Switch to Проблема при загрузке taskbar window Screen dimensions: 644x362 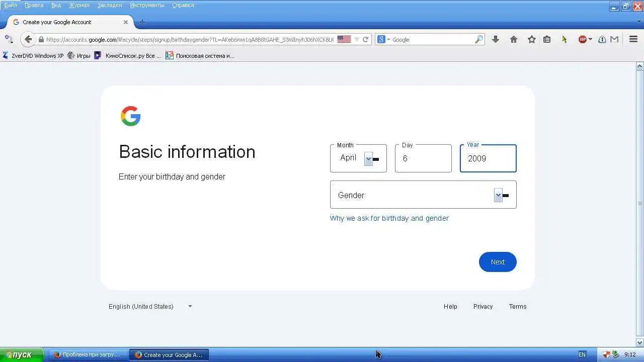pyautogui.click(x=88, y=354)
